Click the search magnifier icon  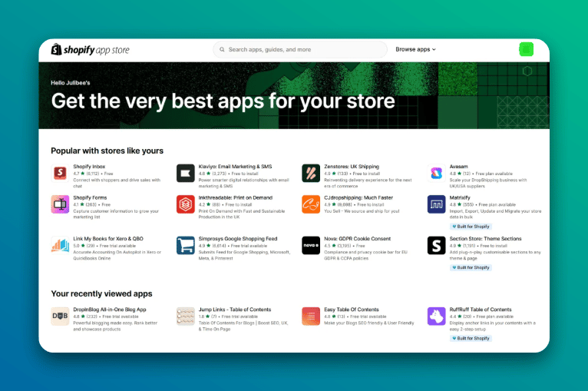click(x=222, y=49)
